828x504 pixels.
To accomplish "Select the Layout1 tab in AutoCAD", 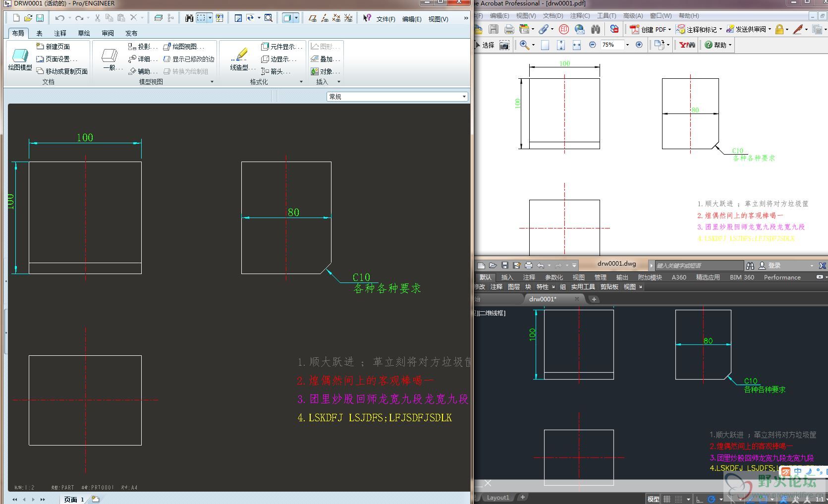I will coord(497,498).
